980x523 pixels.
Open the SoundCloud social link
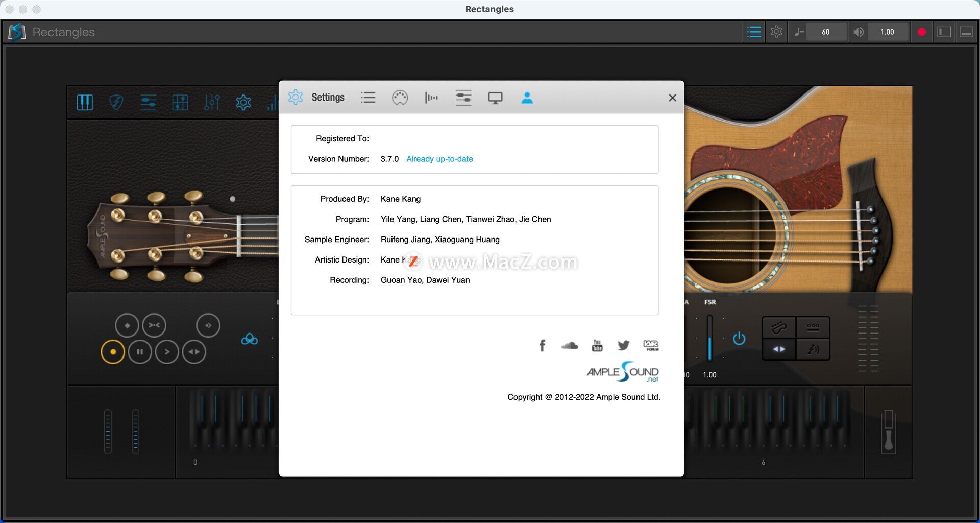[570, 346]
